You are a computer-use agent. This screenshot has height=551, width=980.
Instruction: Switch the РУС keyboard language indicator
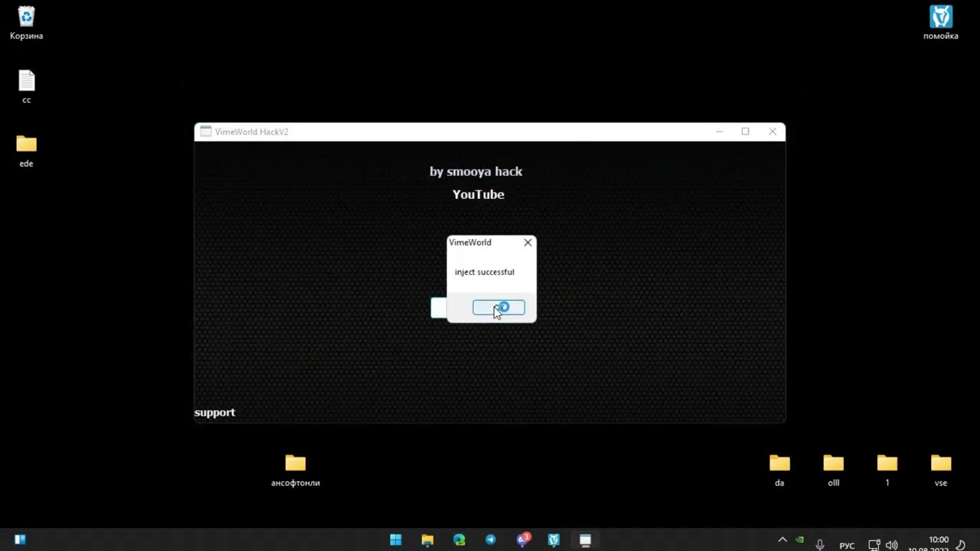(847, 546)
